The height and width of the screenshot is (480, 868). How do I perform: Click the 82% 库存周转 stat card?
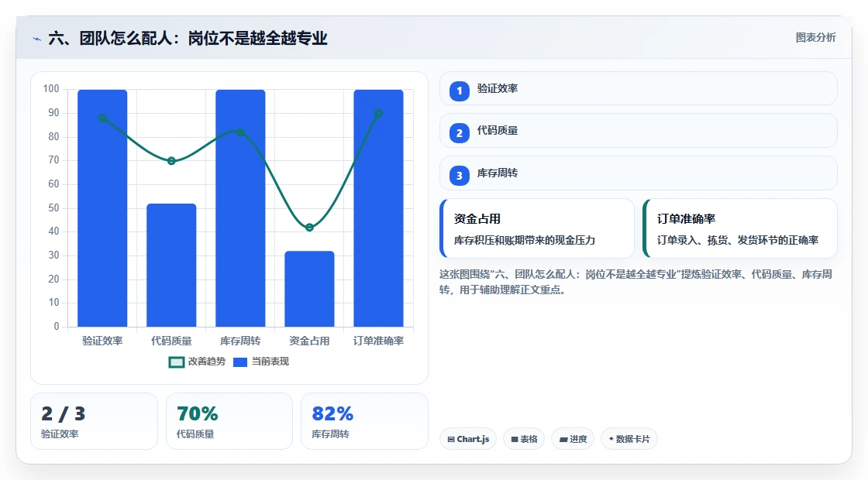tap(364, 421)
